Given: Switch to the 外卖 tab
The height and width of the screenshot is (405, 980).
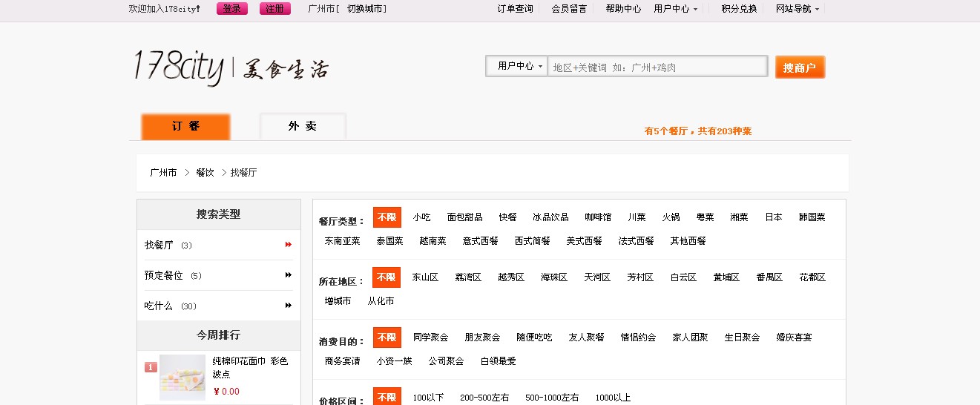Looking at the screenshot, I should click(303, 127).
